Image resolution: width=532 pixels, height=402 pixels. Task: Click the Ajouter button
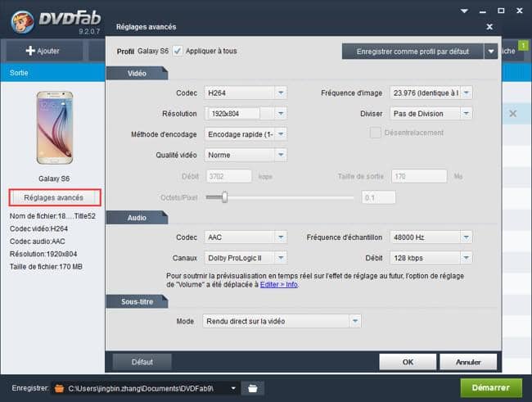(44, 51)
